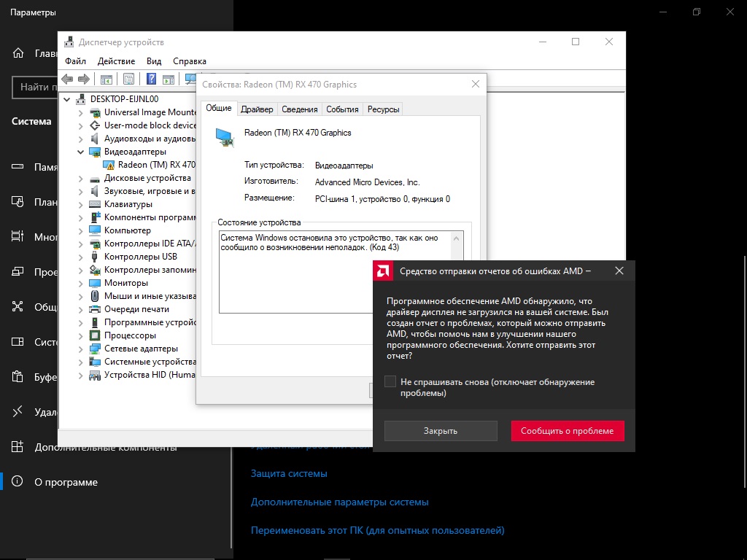747x560 pixels.
Task: Click the Properties toolbar icon in Device Manager
Action: 128,79
